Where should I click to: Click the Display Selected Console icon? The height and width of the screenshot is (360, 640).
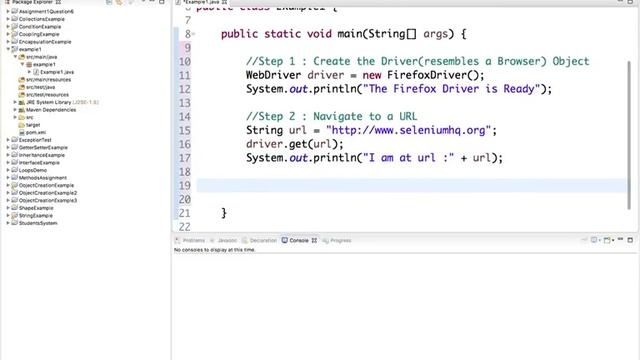pos(594,240)
